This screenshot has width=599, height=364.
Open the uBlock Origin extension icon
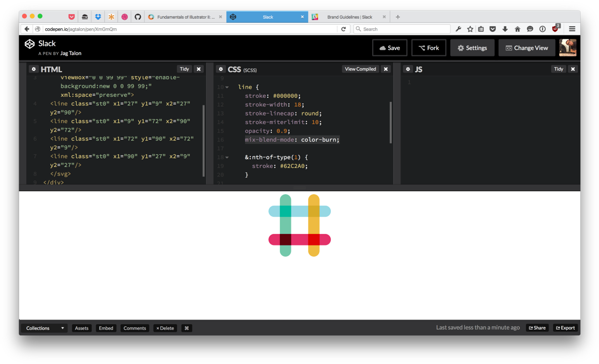coord(555,29)
